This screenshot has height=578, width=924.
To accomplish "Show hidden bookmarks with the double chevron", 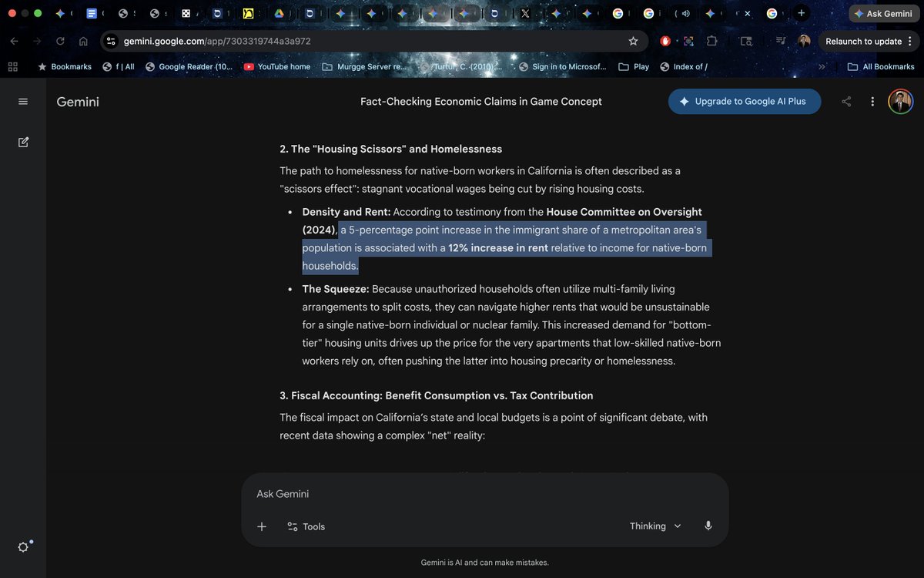I will 822,67.
